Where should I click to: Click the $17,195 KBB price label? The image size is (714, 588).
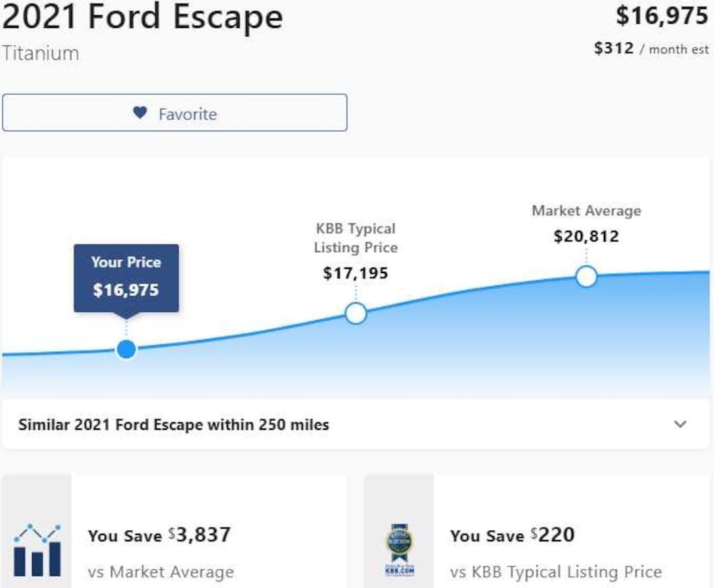(x=356, y=273)
